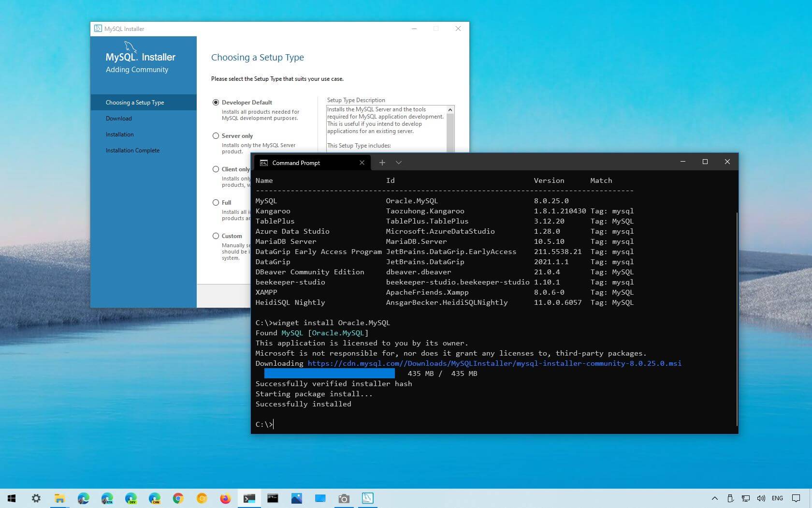Viewport: 812px width, 508px height.
Task: Click the XAMPP row name
Action: (x=266, y=292)
